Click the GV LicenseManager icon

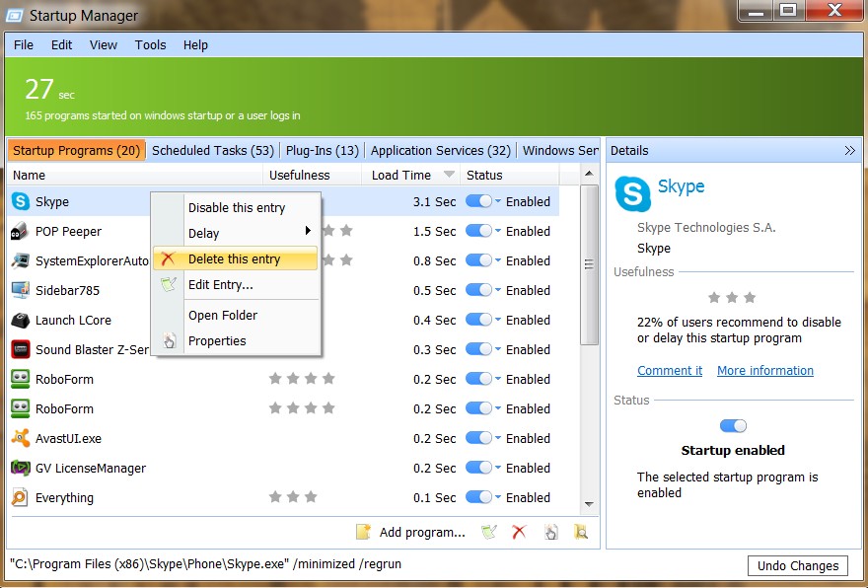click(21, 468)
